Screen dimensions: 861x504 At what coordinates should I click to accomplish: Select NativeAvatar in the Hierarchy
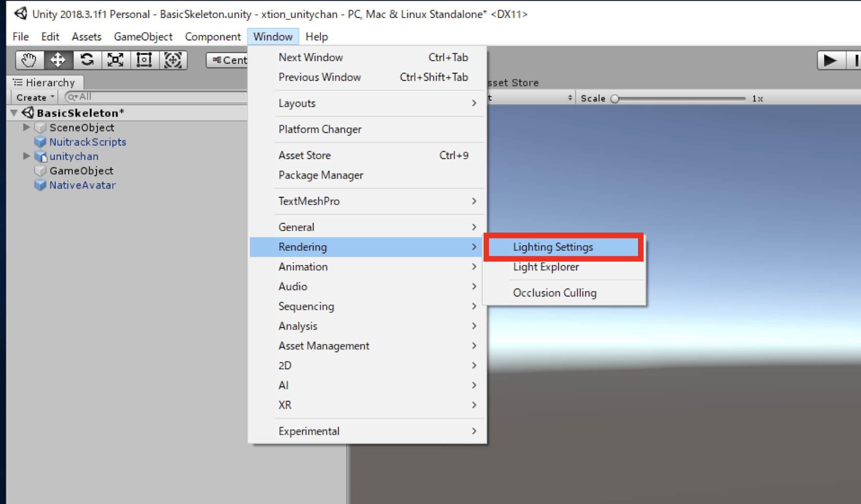pyautogui.click(x=82, y=185)
